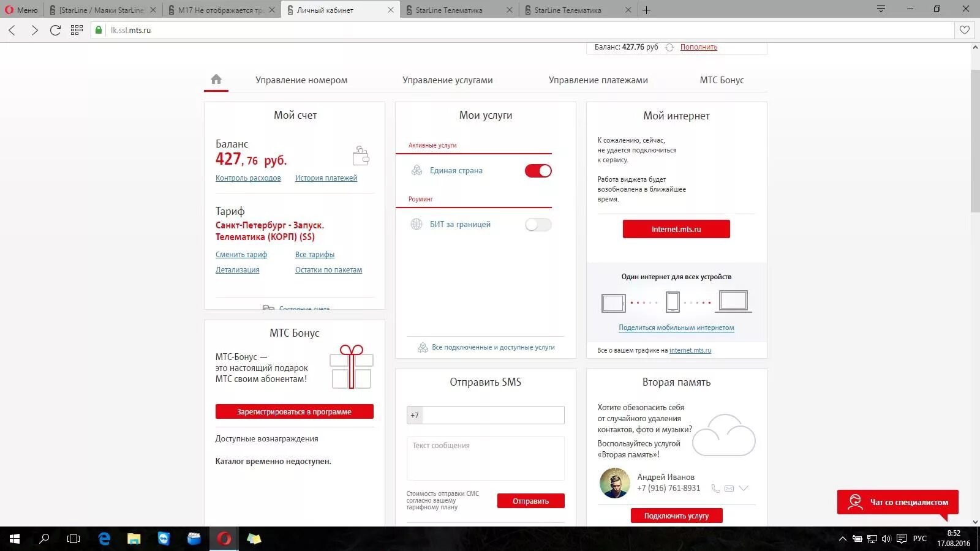
Task: Open Task View in taskbar
Action: click(x=73, y=539)
